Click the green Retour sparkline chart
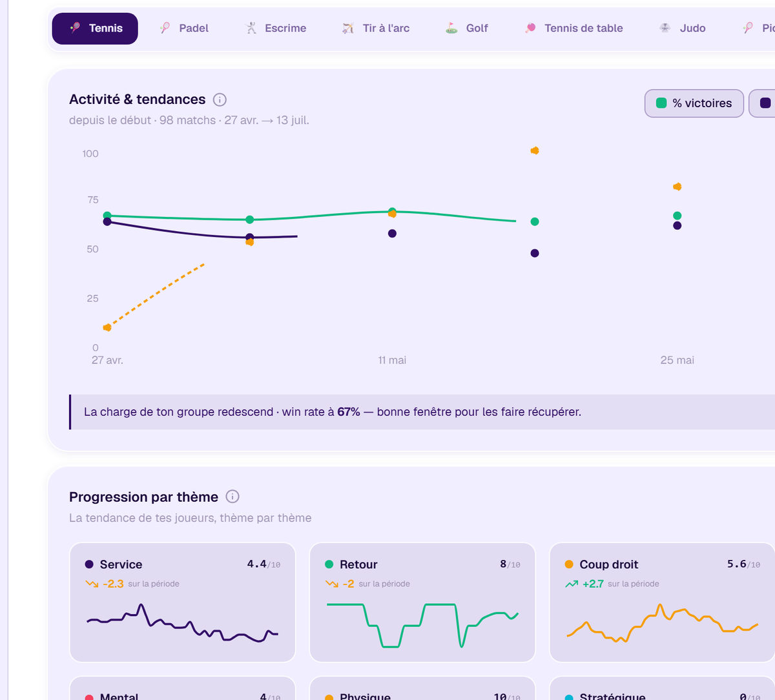 [422, 625]
